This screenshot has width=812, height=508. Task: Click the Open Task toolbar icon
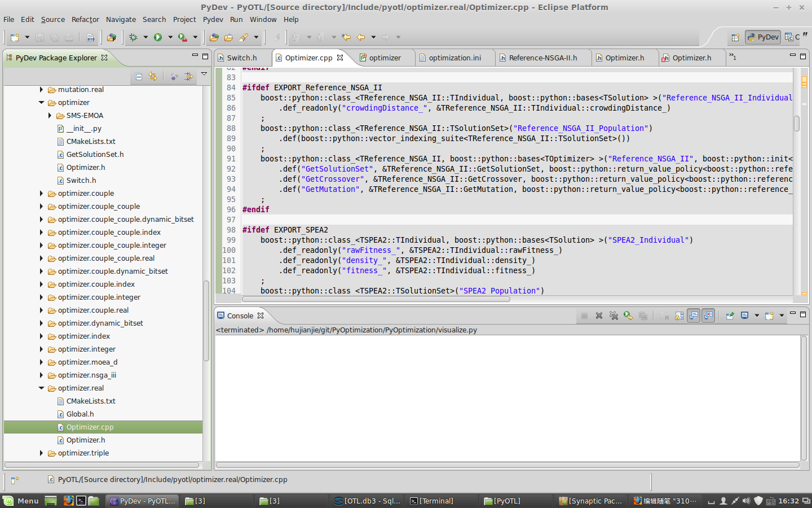(x=228, y=37)
